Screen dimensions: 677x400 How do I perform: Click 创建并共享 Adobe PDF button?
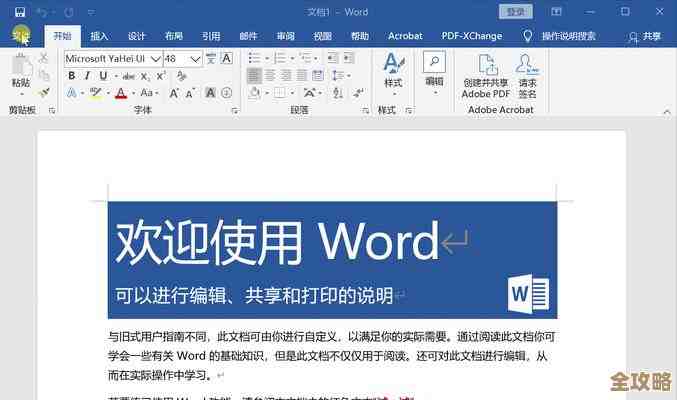coord(486,76)
